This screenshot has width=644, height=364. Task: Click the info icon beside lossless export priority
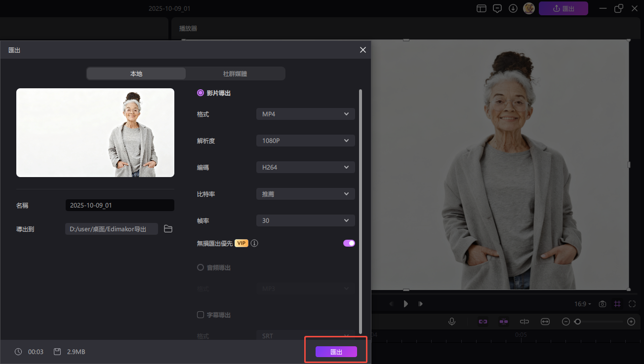[255, 243]
